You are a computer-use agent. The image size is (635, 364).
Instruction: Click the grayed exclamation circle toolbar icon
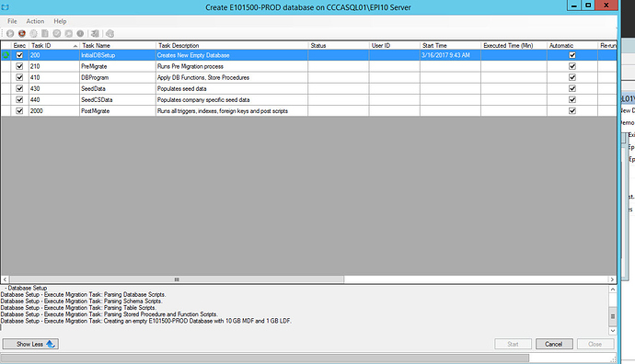pos(80,34)
